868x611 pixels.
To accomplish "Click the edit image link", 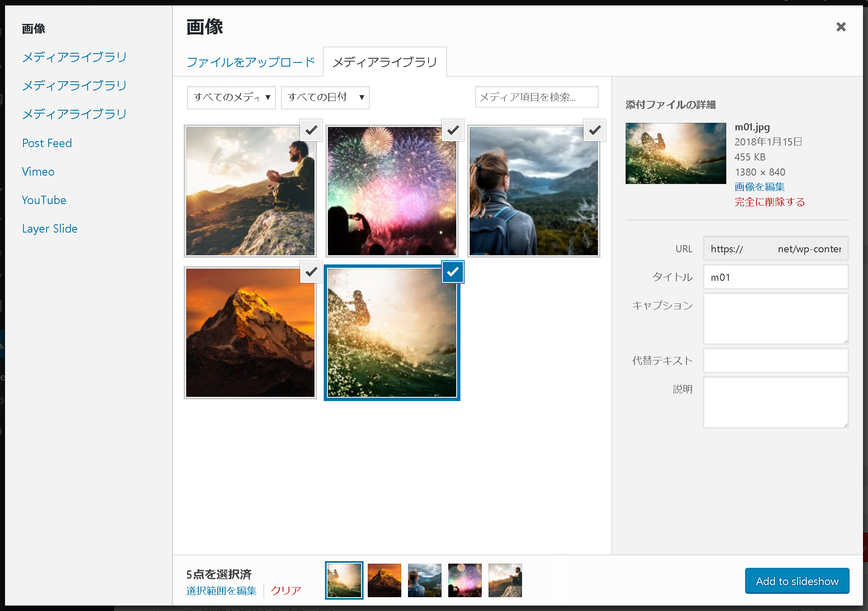I will point(759,187).
